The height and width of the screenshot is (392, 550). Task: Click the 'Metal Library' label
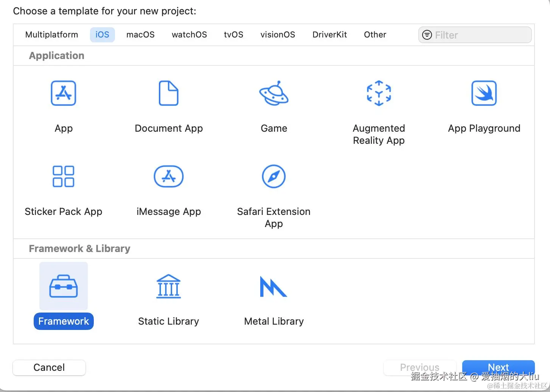click(x=274, y=321)
